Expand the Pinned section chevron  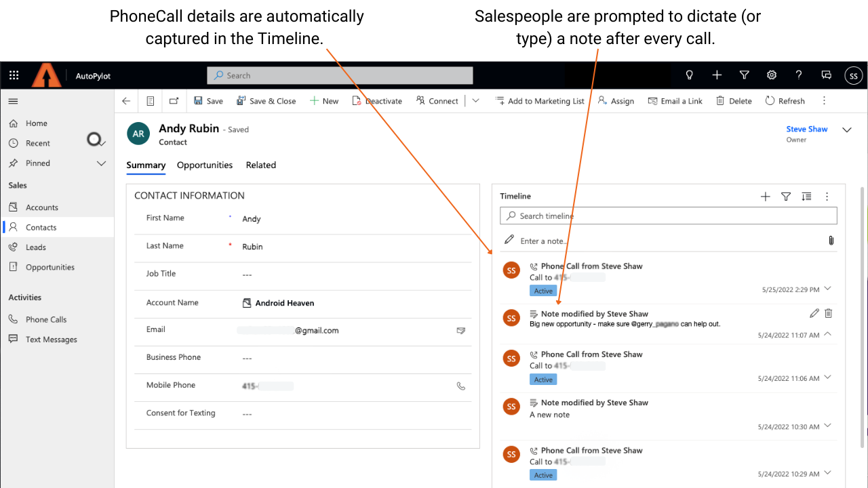(102, 163)
